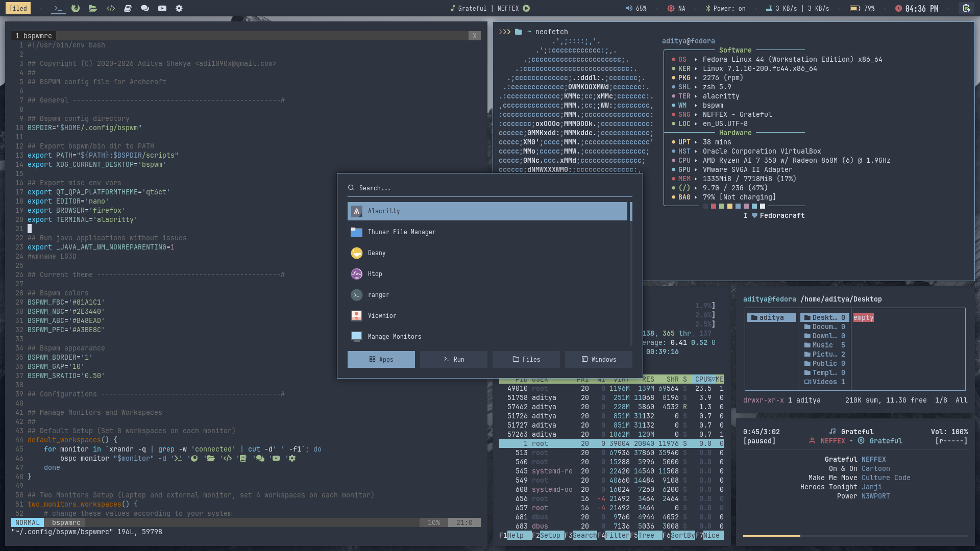Image resolution: width=980 pixels, height=551 pixels.
Task: Click the battery icon showing 79%
Action: click(x=855, y=8)
